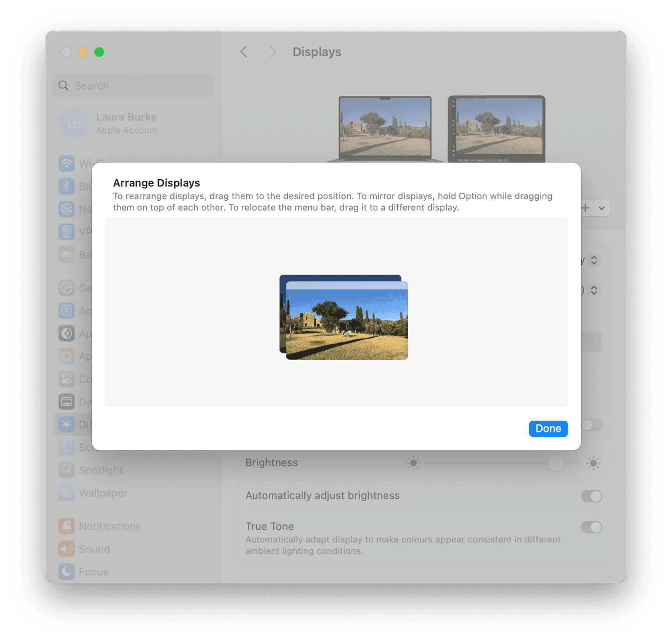Toggle the switch beside the Done dialog edge
Image resolution: width=672 pixels, height=643 pixels.
pos(591,425)
